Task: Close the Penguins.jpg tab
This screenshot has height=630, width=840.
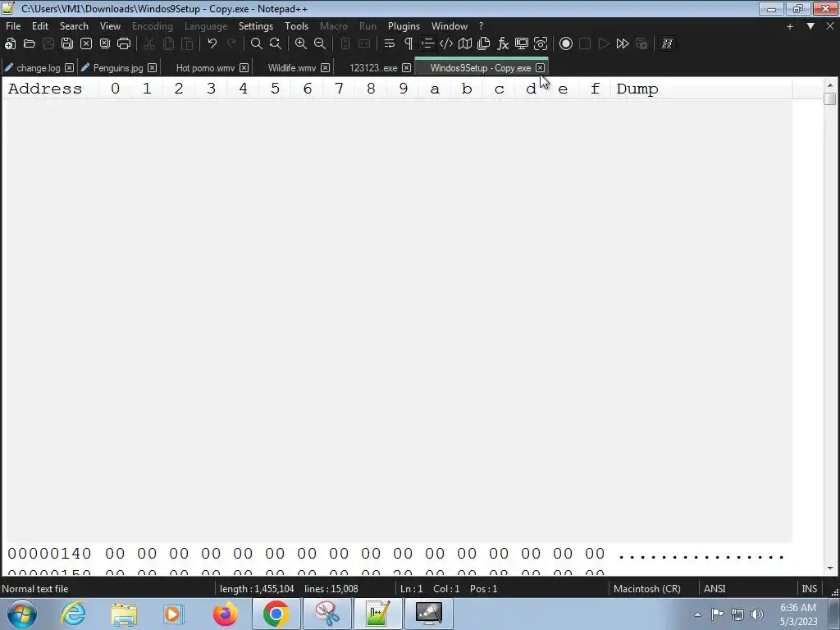Action: 152,68
